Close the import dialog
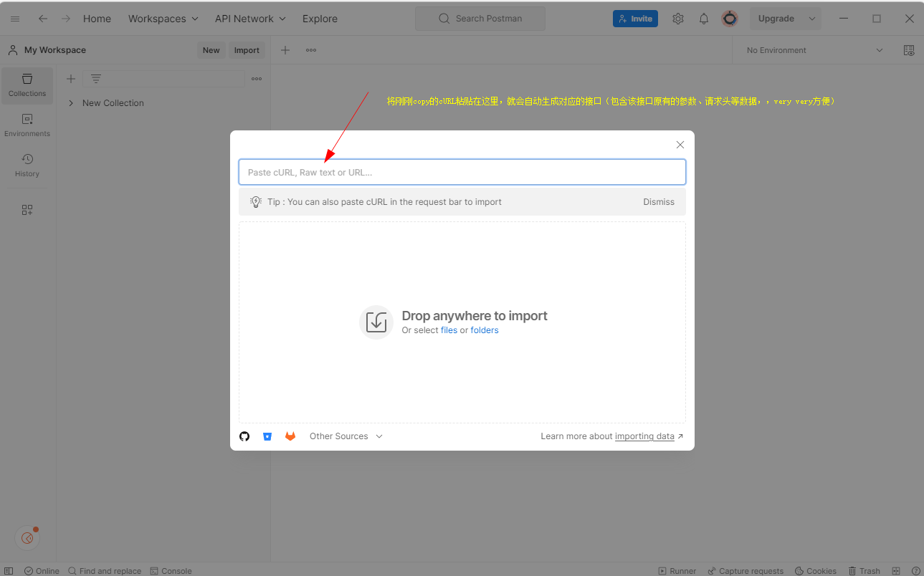Screen dimensions: 924x576 pos(680,145)
